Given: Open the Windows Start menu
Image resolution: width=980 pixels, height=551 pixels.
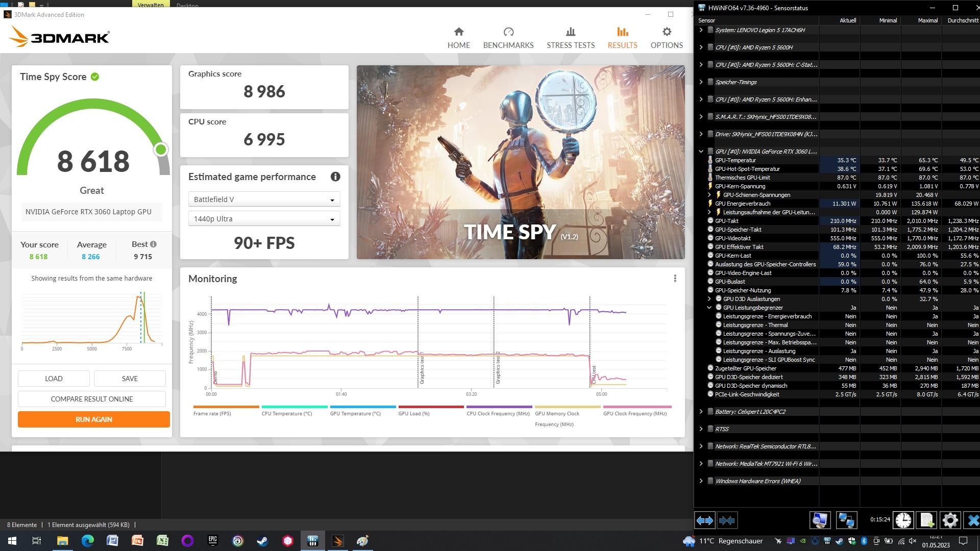Looking at the screenshot, I should pyautogui.click(x=12, y=540).
